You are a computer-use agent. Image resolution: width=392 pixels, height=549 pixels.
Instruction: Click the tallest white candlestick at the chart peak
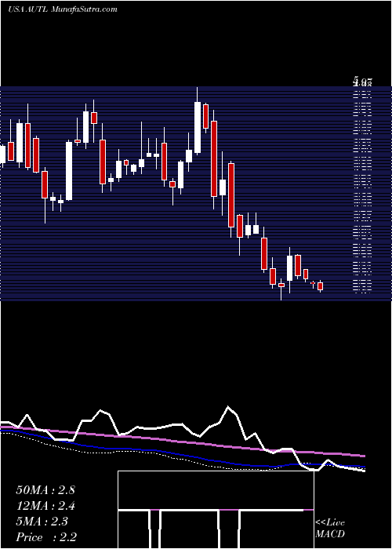pos(198,127)
